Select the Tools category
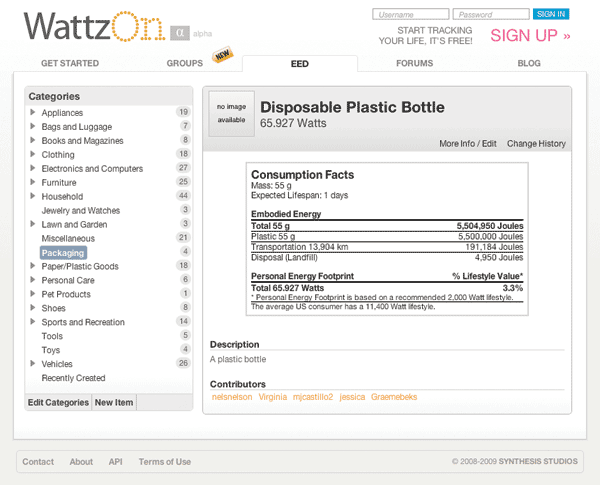The width and height of the screenshot is (600, 485). pyautogui.click(x=52, y=336)
